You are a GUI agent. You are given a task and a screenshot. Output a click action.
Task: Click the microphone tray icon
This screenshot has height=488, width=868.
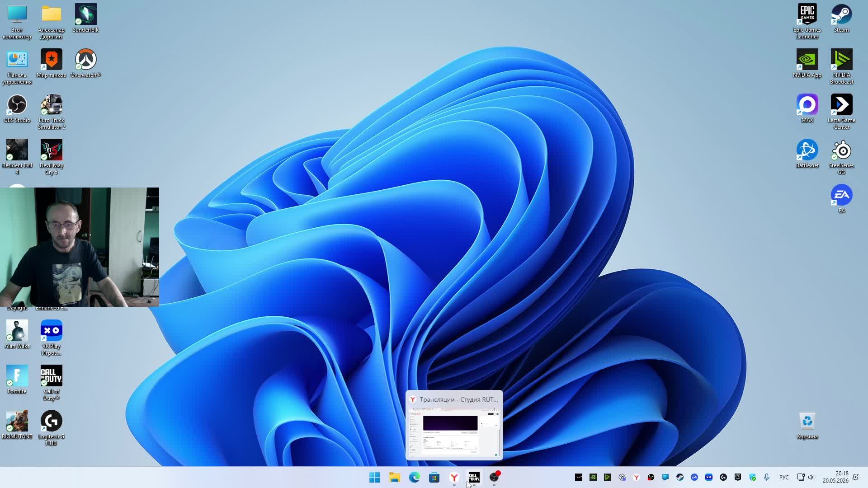coord(767,477)
